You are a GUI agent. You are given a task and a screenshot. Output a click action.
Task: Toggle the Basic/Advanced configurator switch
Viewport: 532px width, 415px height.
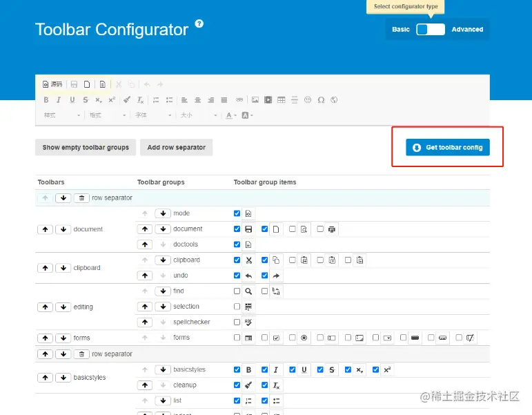[x=431, y=30]
